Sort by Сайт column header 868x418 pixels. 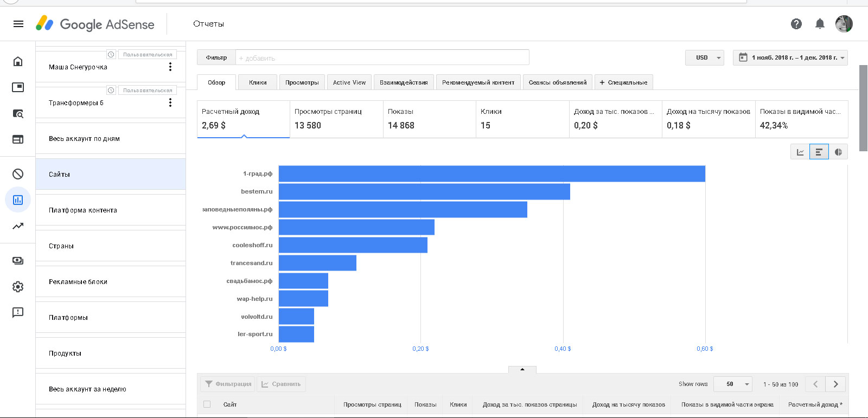(230, 404)
